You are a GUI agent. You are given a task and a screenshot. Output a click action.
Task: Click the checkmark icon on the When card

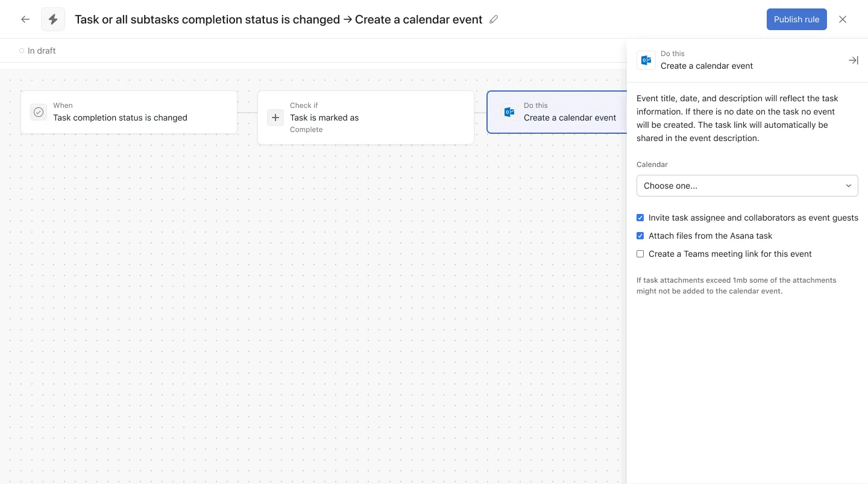[39, 112]
